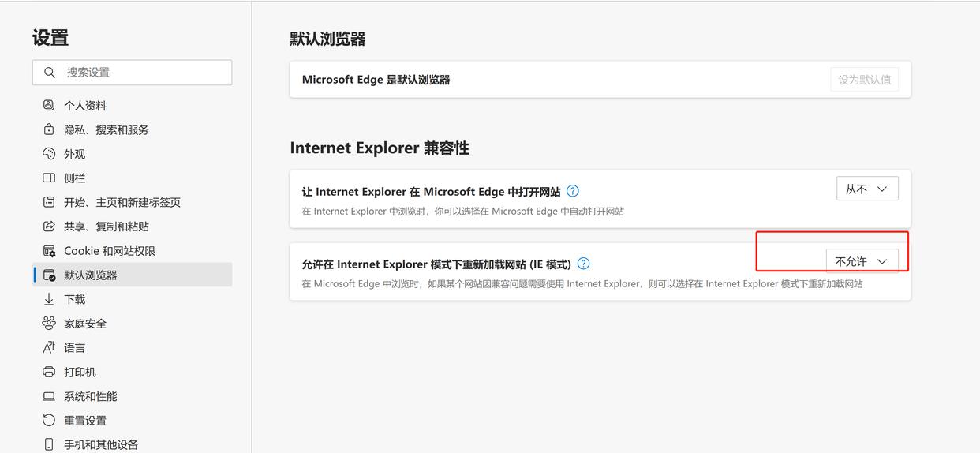The image size is (980, 453).
Task: Navigate to 开始、主页和新建标签页
Action: pyautogui.click(x=133, y=202)
